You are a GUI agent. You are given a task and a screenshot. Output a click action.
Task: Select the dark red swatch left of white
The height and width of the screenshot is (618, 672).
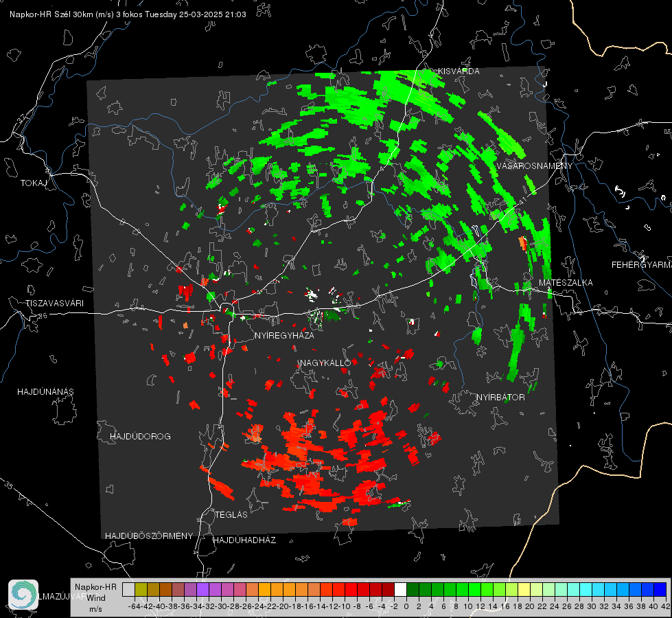tap(388, 589)
